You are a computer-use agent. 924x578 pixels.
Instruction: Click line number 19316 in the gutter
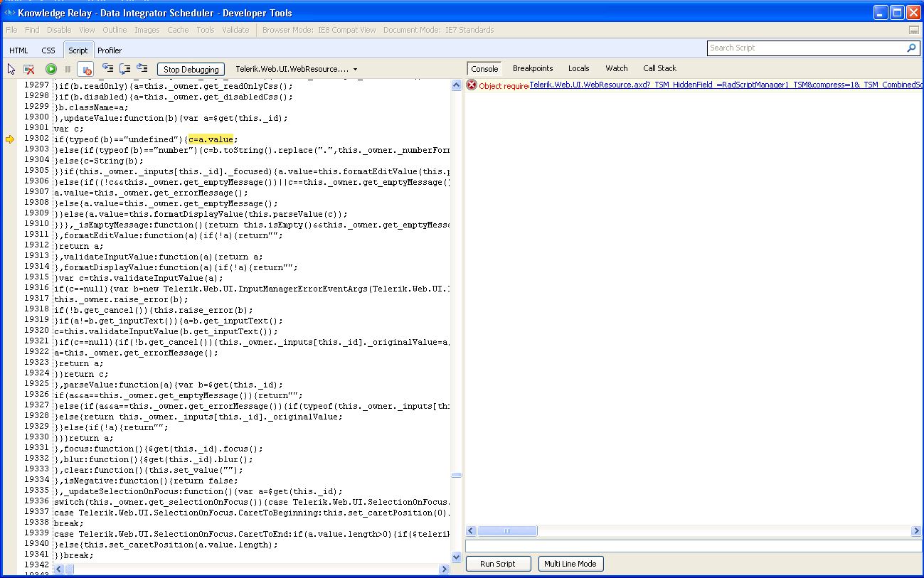36,288
